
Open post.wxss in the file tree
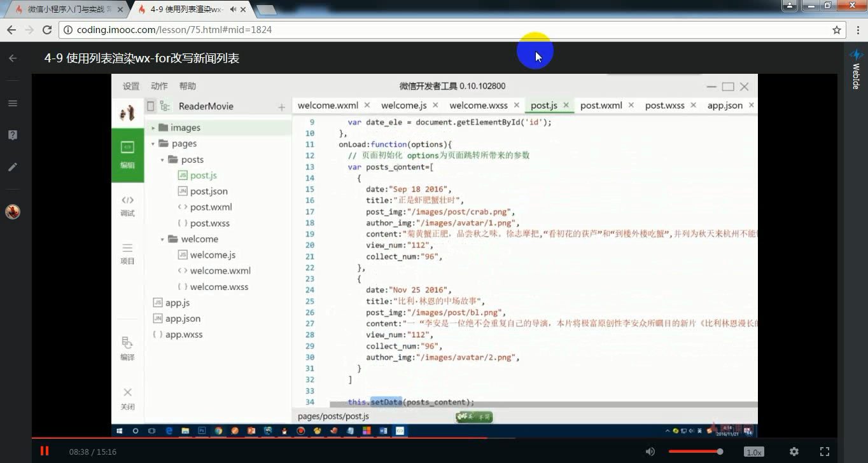(204, 223)
